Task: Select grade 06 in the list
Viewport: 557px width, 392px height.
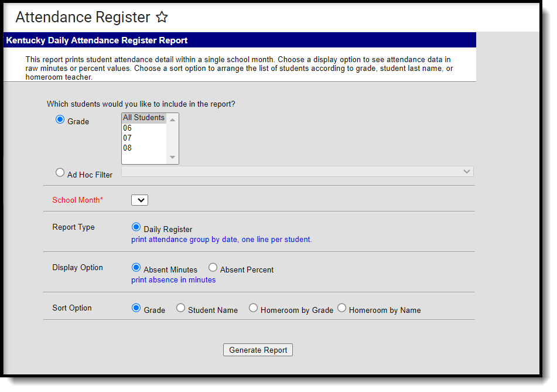Action: coord(144,128)
